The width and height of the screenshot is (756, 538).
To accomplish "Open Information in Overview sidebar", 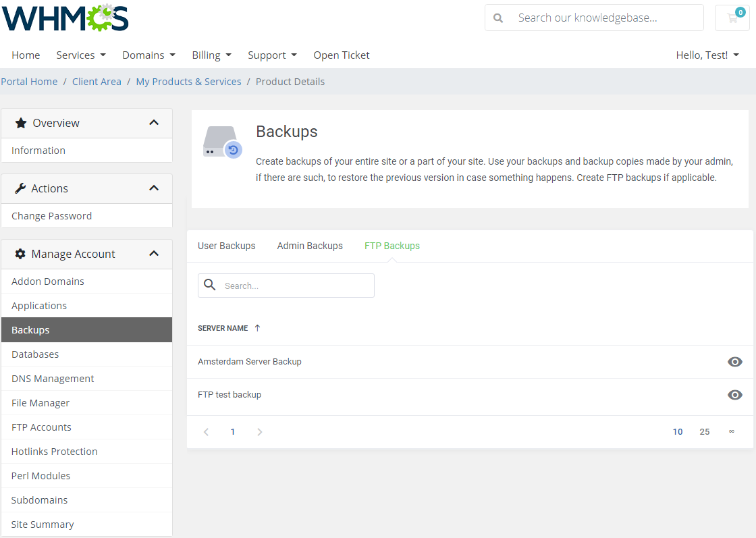I will pos(87,151).
